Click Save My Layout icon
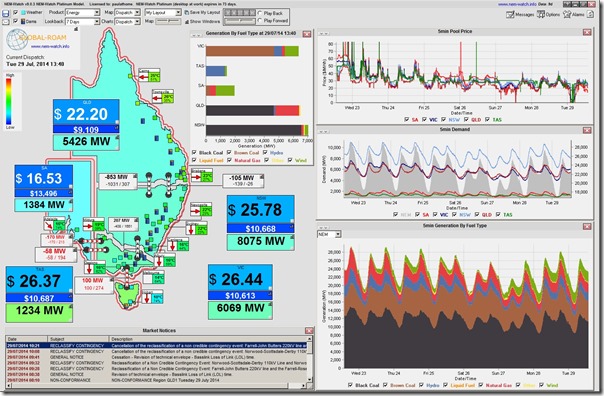This screenshot has height=396, width=604. pyautogui.click(x=186, y=13)
